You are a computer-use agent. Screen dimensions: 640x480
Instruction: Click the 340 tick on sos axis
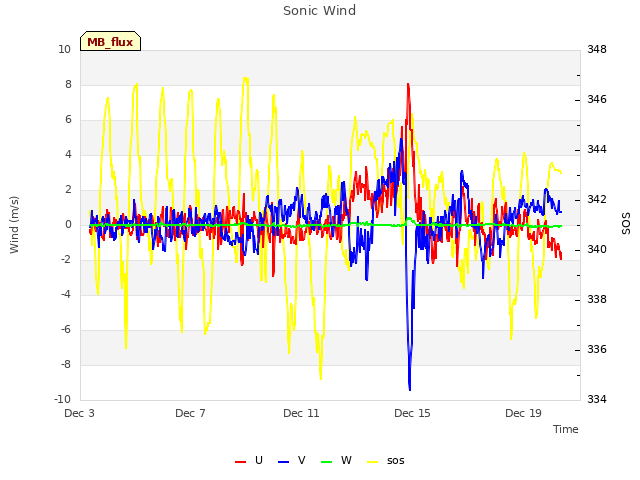tap(597, 249)
